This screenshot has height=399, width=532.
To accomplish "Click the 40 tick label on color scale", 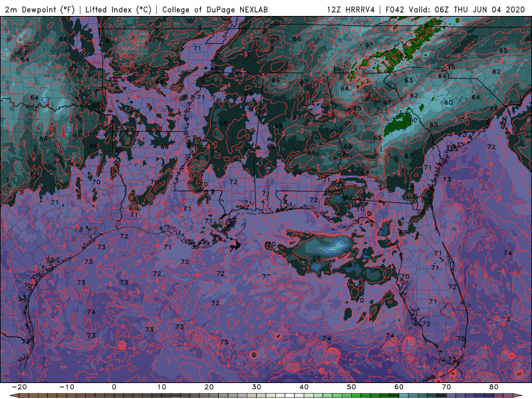I will click(x=304, y=387).
